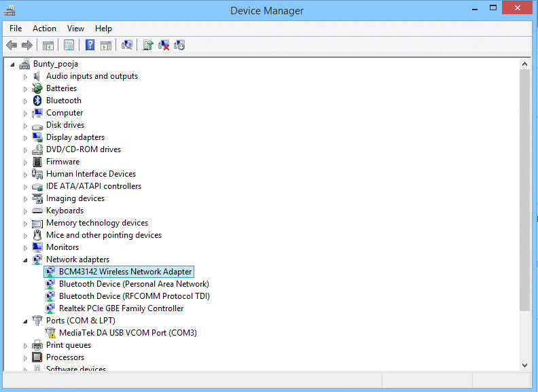Collapse the Network adapters node
Image resolution: width=538 pixels, height=392 pixels.
(26, 260)
